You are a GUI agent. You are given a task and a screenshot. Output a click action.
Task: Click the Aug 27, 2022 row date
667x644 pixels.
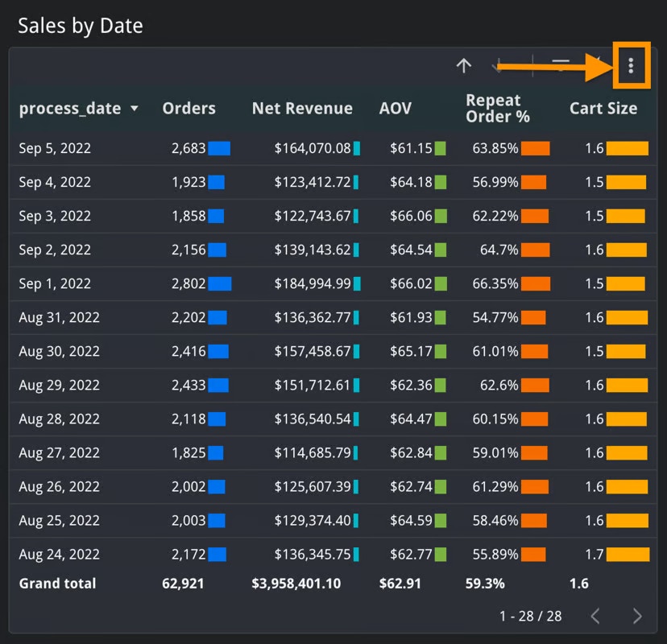(59, 452)
